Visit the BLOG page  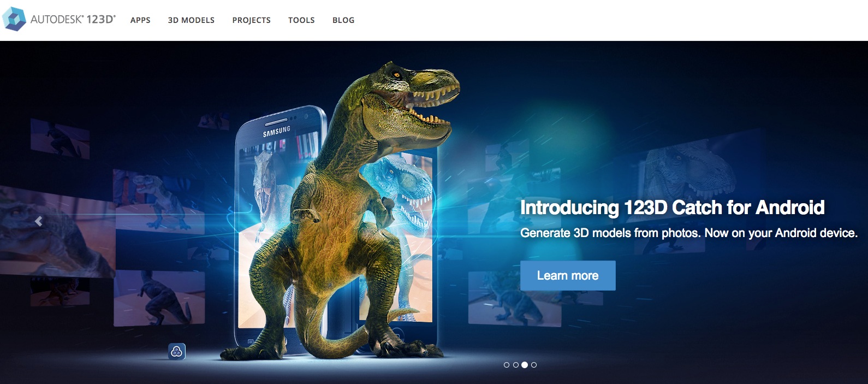click(343, 20)
